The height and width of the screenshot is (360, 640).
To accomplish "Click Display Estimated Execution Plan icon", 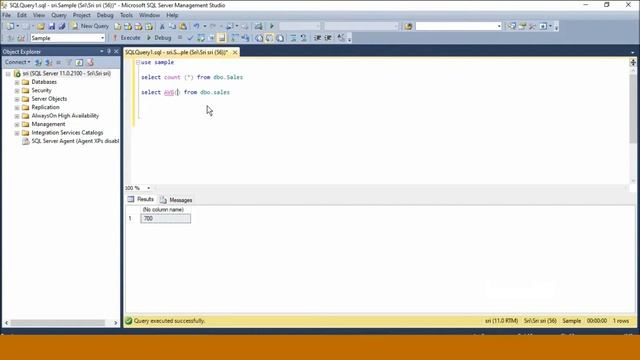I will coord(201,38).
